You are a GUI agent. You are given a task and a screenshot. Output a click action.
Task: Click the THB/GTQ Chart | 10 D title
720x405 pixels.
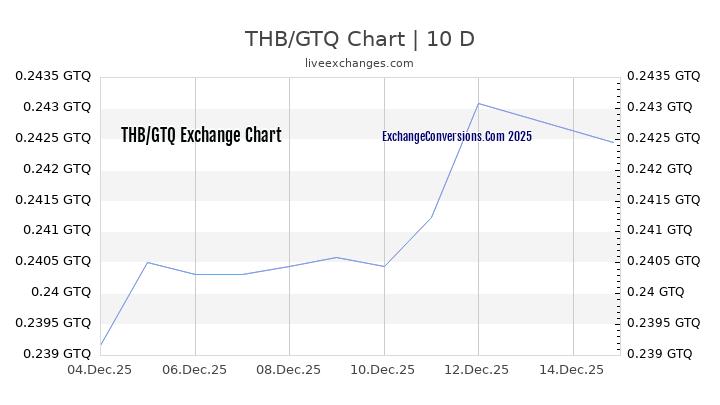pos(360,39)
